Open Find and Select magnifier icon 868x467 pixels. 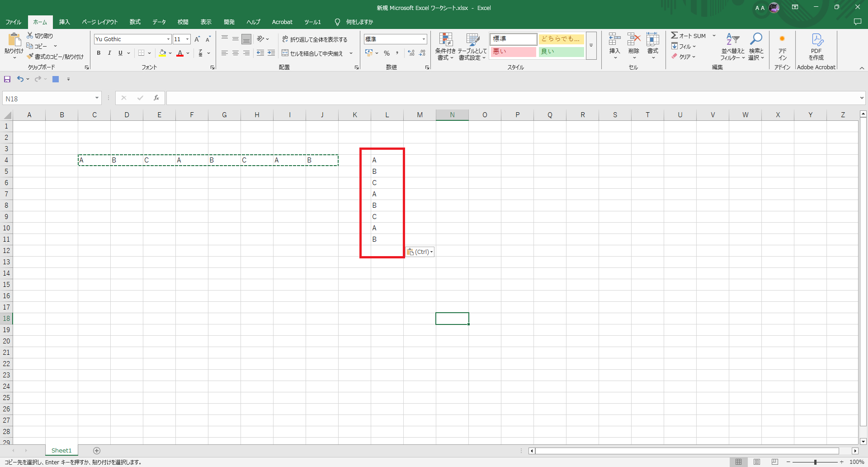coord(755,40)
